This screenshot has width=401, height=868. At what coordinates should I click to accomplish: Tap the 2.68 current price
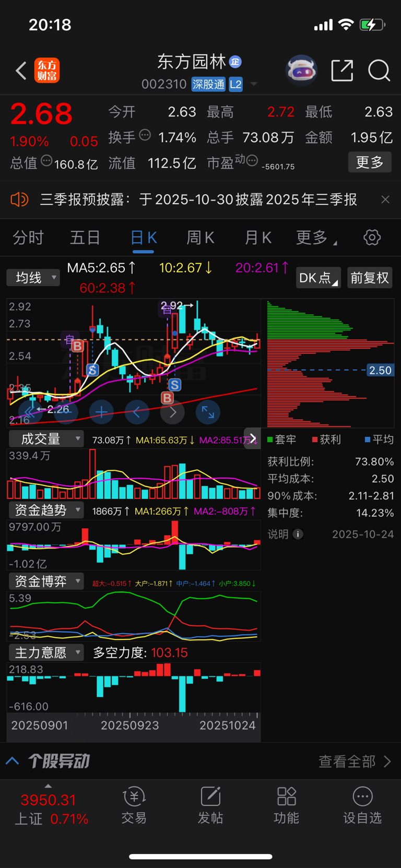41,113
